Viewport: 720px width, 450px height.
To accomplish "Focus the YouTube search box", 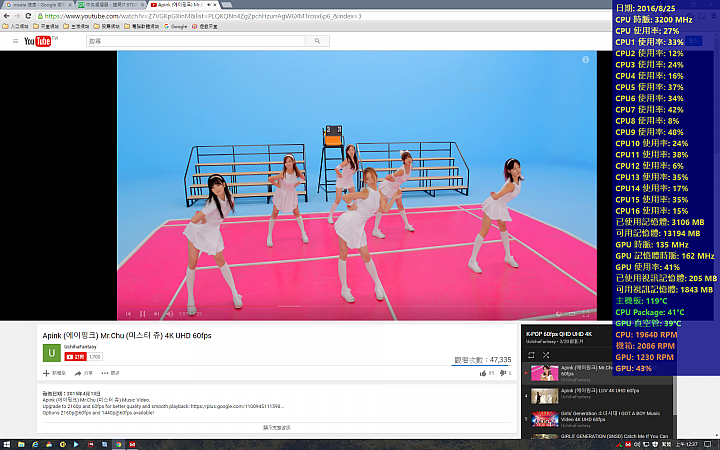I will click(196, 41).
